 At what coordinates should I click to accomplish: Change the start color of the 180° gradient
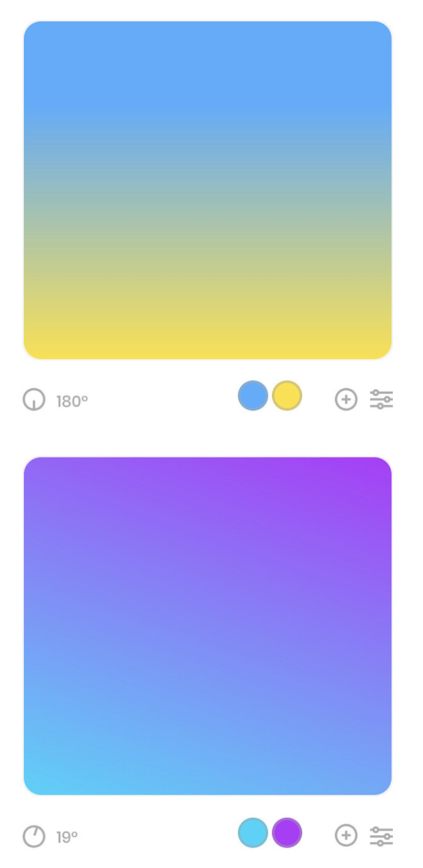[253, 396]
